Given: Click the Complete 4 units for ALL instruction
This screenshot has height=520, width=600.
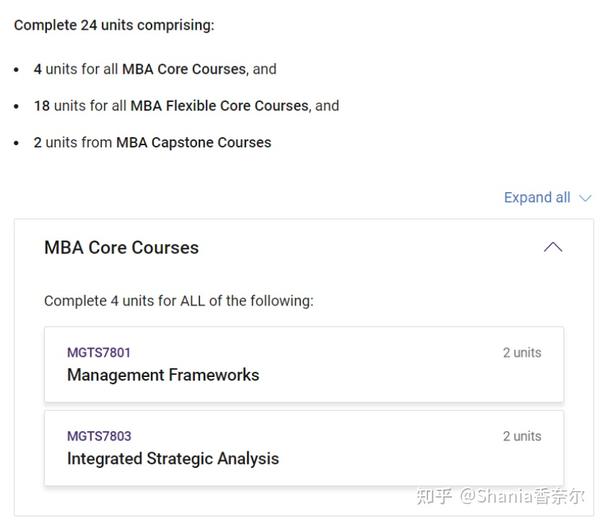Looking at the screenshot, I should (x=178, y=301).
